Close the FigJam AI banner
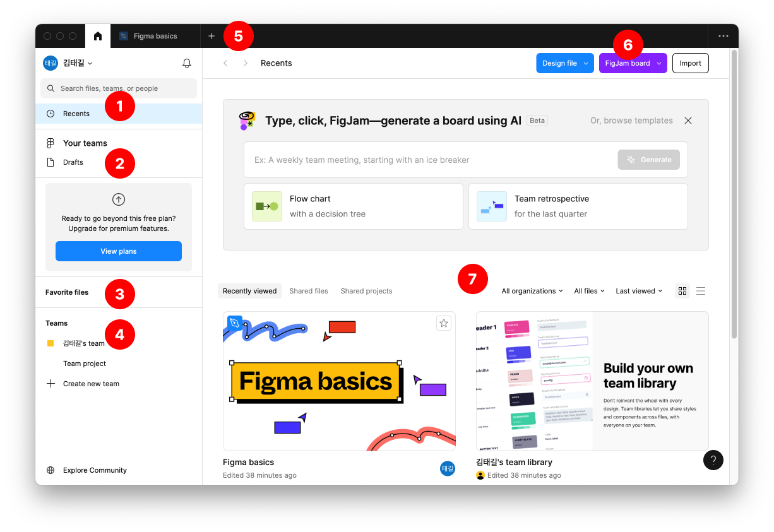The width and height of the screenshot is (774, 532). (688, 121)
